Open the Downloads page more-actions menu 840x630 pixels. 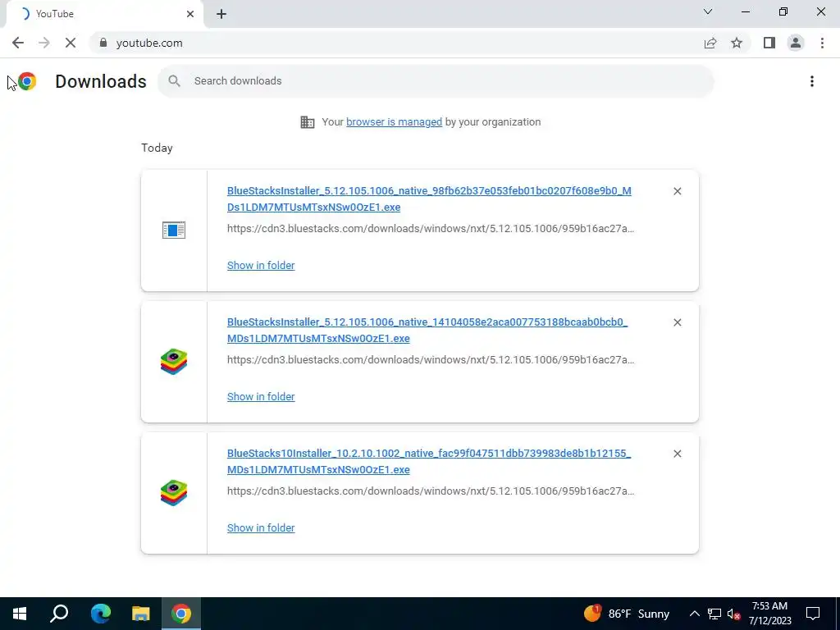tap(812, 81)
